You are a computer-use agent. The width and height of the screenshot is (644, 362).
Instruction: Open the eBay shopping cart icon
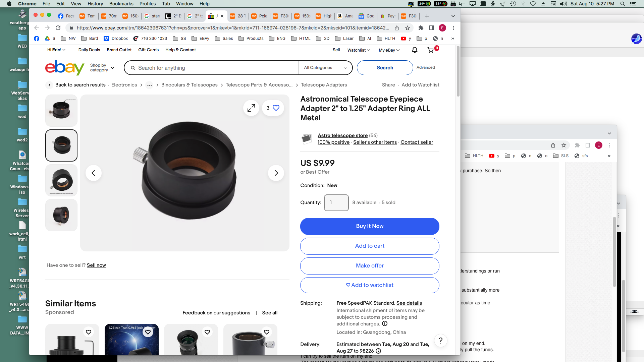pyautogui.click(x=431, y=50)
